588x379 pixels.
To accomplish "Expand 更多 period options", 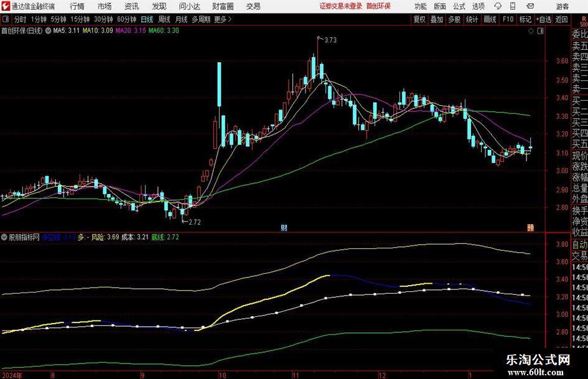I will click(x=223, y=19).
